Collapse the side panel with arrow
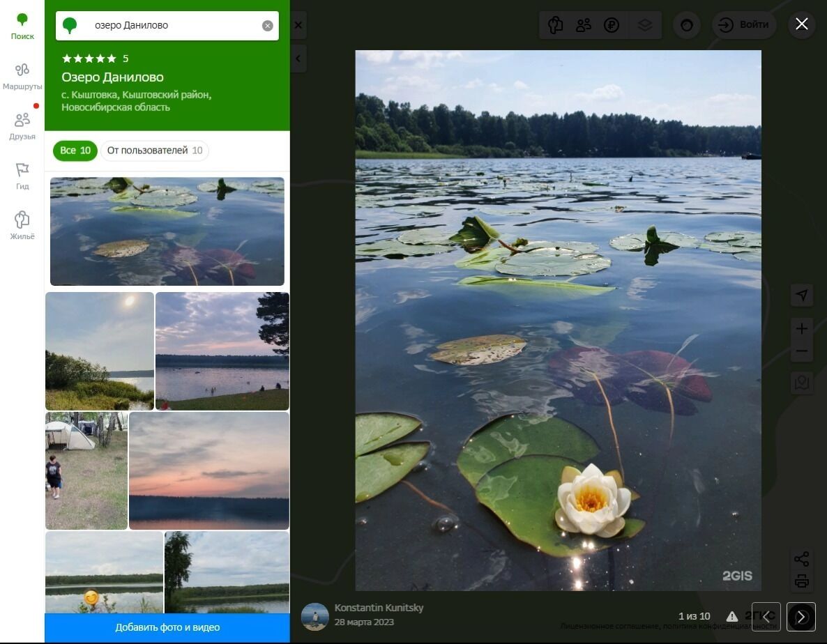This screenshot has width=827, height=644. tap(298, 59)
